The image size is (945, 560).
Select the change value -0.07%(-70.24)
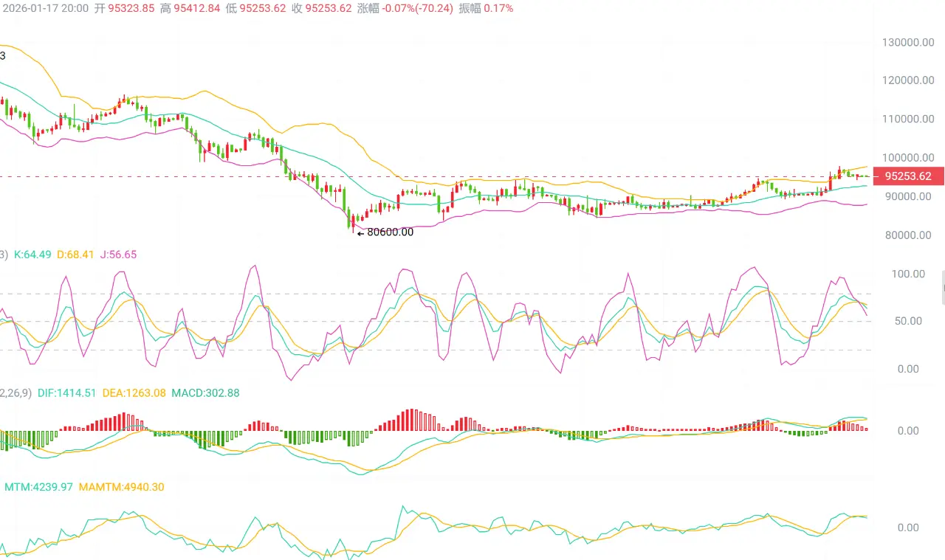click(x=419, y=8)
